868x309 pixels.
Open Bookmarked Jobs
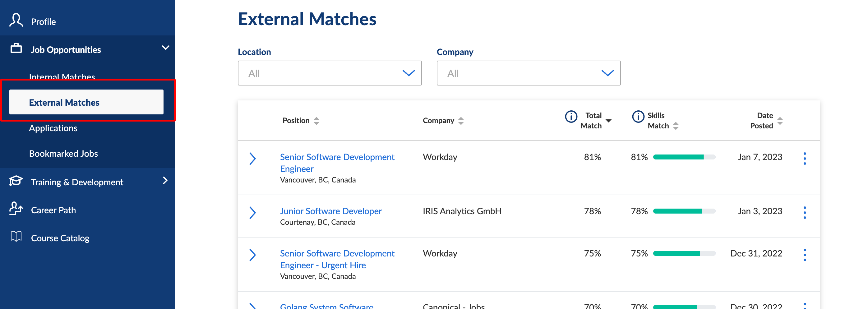pos(63,154)
